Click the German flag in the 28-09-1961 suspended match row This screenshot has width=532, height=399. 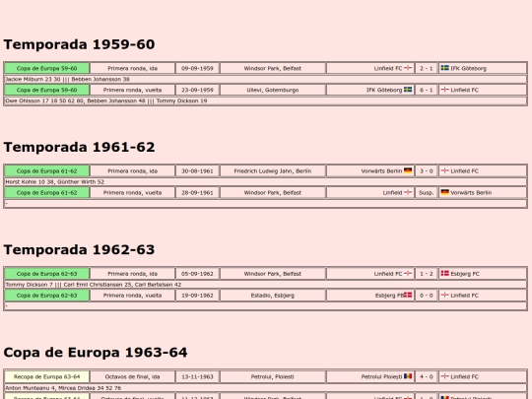click(444, 192)
